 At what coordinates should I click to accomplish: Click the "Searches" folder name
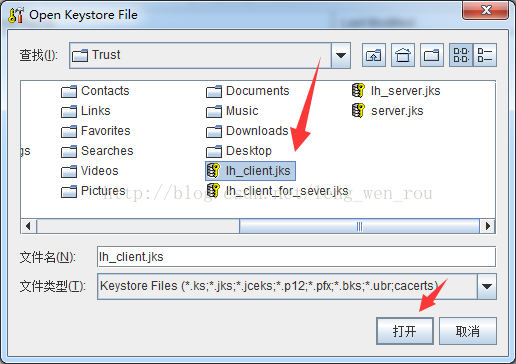coord(107,151)
